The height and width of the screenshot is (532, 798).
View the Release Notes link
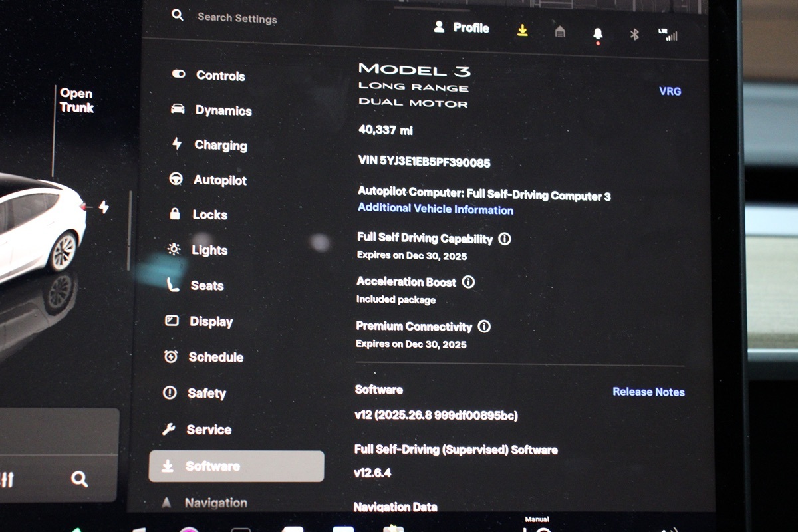pyautogui.click(x=648, y=392)
